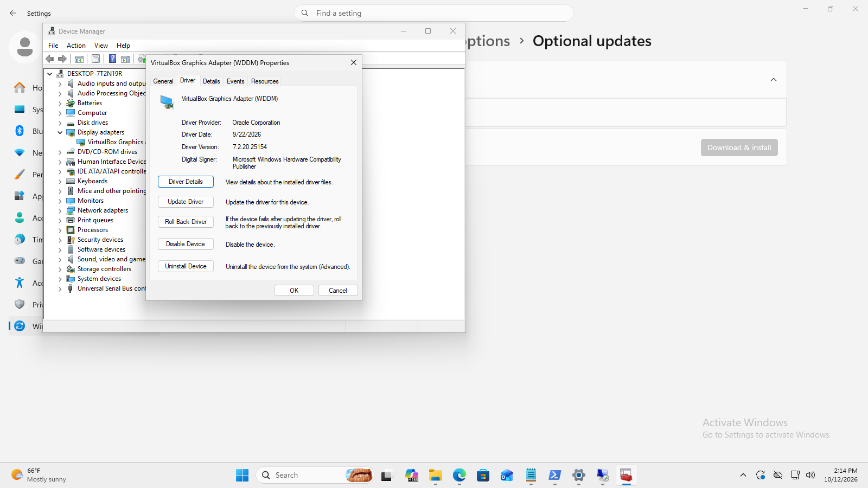Click the blue Help question mark toolbar icon

click(x=112, y=59)
